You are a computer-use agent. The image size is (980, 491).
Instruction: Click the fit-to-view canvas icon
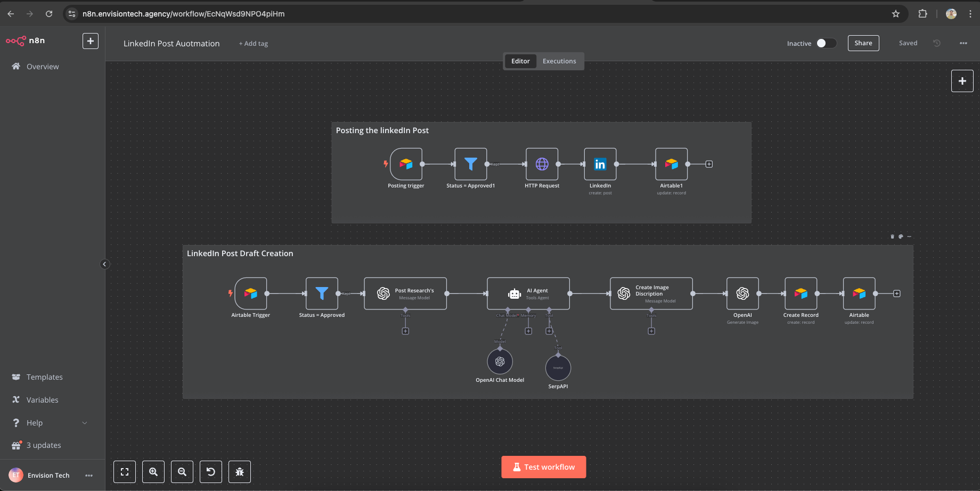click(x=125, y=472)
